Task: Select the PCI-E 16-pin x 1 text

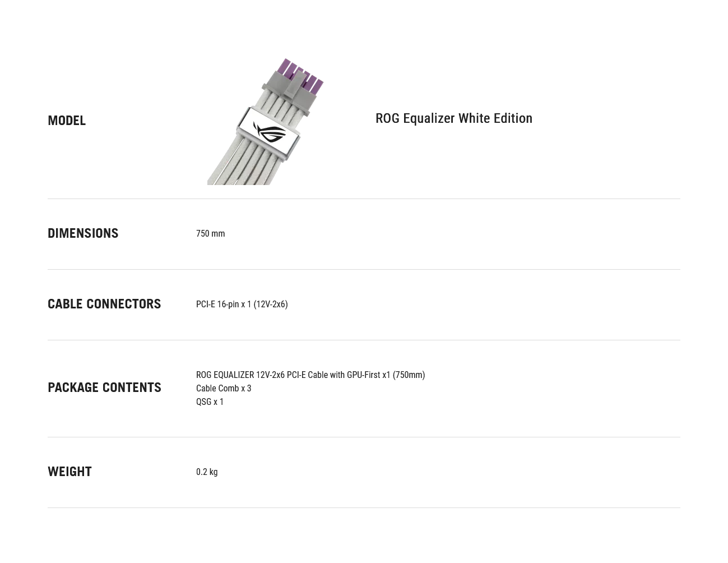Action: pos(224,304)
